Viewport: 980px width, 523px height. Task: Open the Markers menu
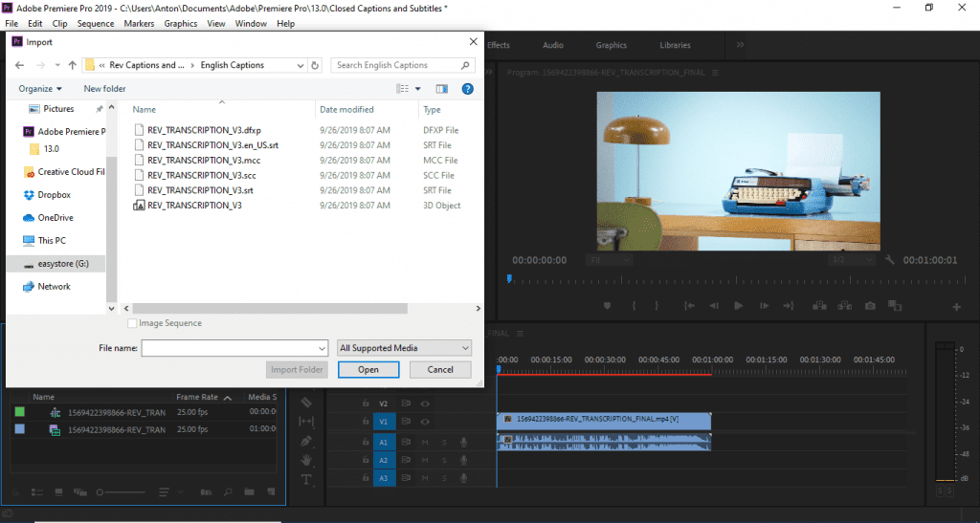click(139, 23)
